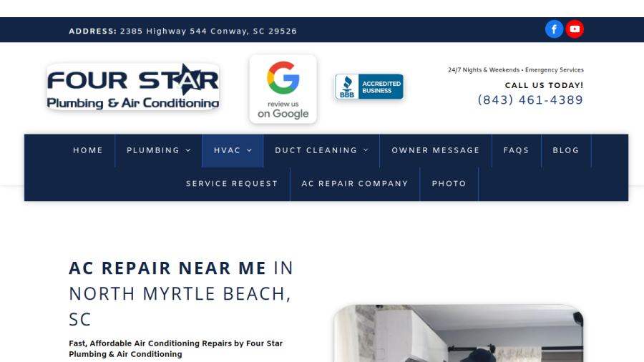Open the YouTube channel icon
Viewport: 644px width, 362px height.
coord(575,29)
